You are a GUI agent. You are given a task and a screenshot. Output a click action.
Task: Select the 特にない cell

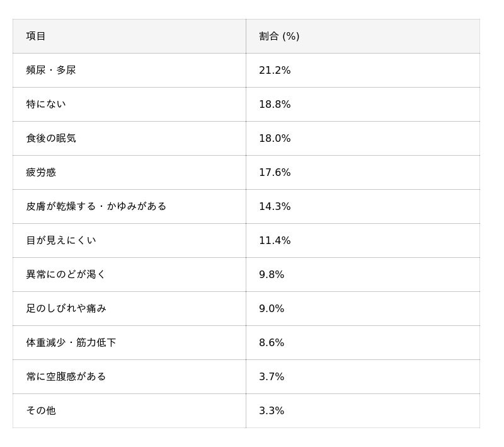tap(46, 105)
